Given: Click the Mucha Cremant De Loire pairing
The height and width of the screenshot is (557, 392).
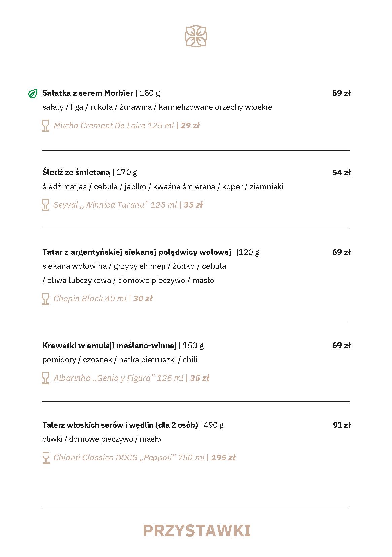Looking at the screenshot, I should click(113, 126).
